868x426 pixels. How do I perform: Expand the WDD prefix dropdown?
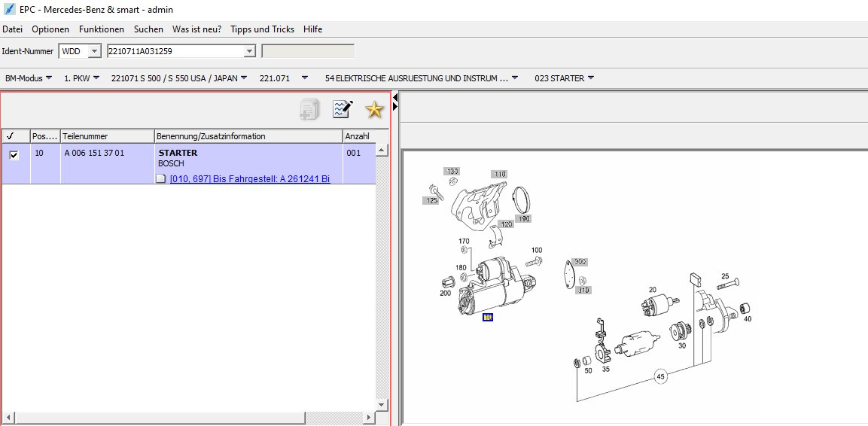[x=94, y=51]
